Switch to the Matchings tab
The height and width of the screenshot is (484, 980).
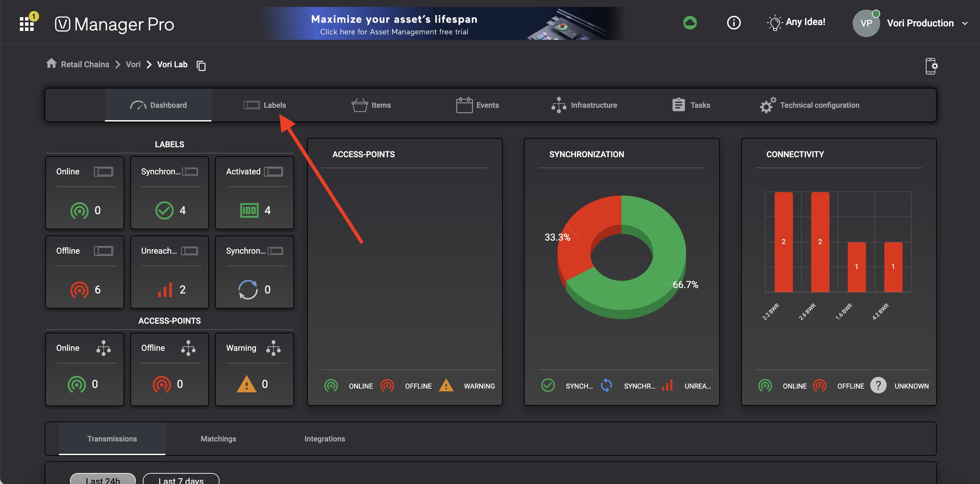pyautogui.click(x=218, y=439)
